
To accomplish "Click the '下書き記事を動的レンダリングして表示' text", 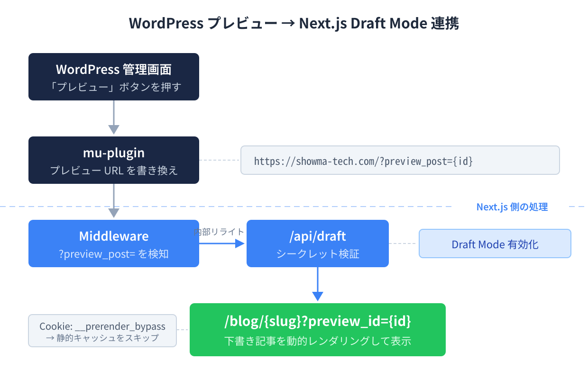I will point(318,341).
